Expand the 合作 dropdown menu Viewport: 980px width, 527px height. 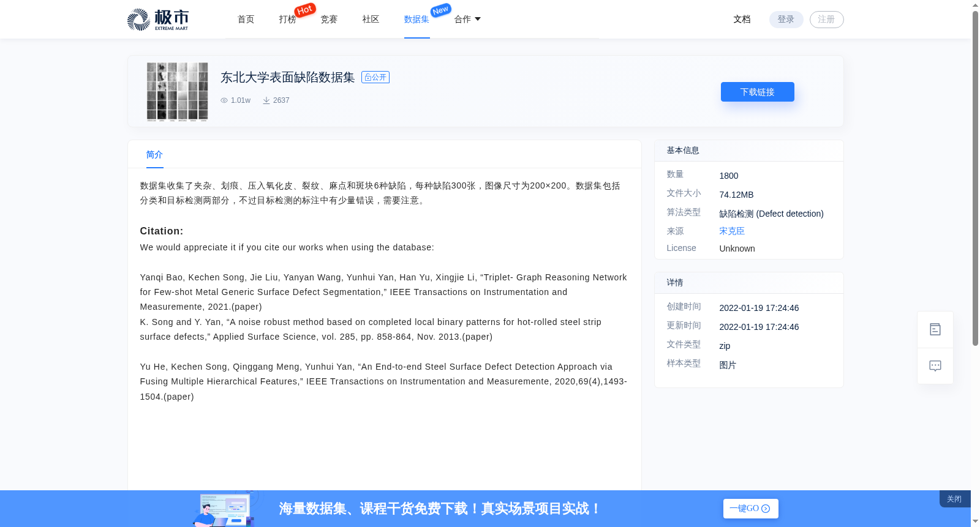pos(467,20)
